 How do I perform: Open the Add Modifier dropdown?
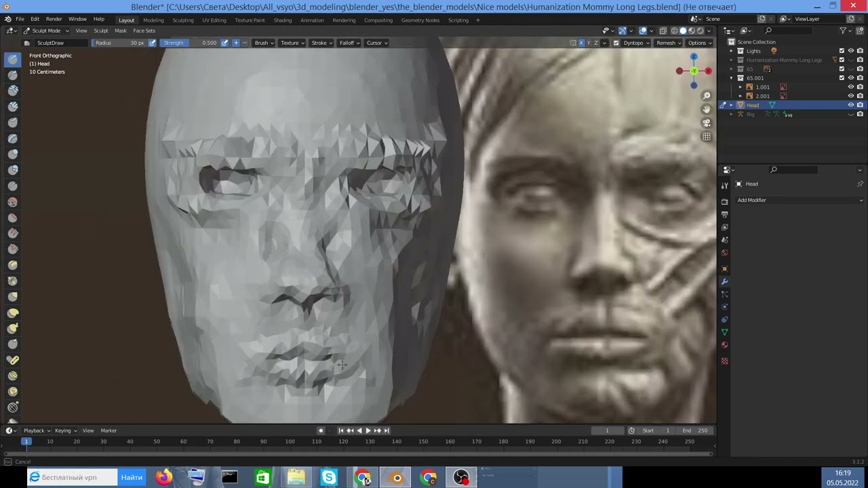800,200
